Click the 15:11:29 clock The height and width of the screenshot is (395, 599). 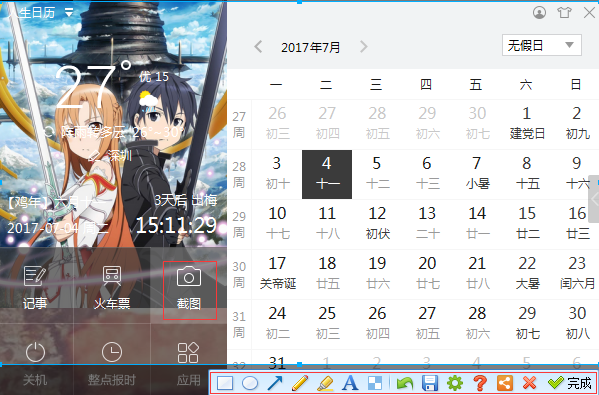pyautogui.click(x=176, y=225)
